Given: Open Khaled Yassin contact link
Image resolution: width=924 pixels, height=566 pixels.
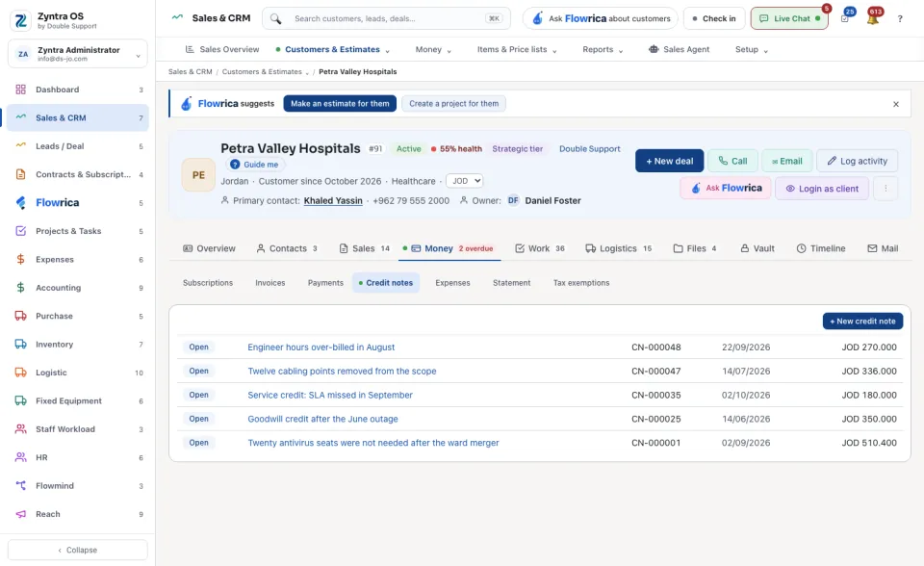Looking at the screenshot, I should 333,201.
